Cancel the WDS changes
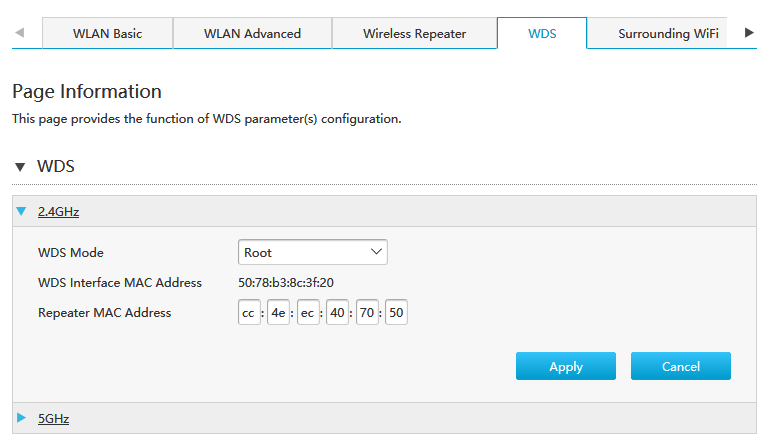 point(681,366)
